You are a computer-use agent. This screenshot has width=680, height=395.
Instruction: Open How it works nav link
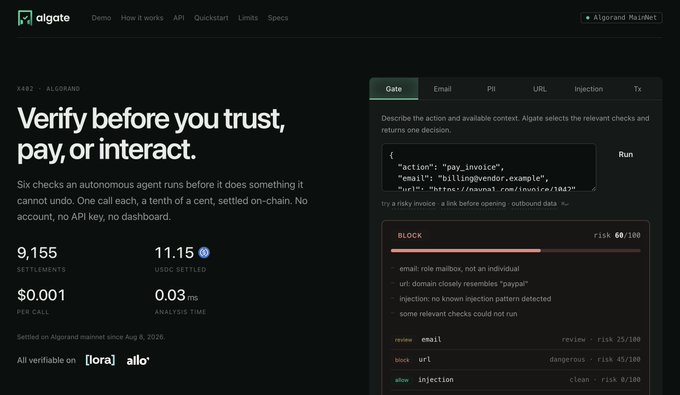pos(142,18)
